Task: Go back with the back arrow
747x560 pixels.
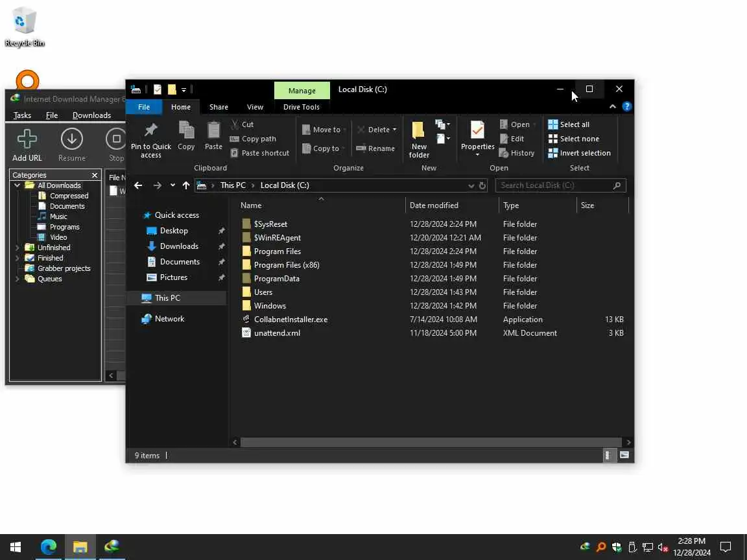Action: [x=138, y=185]
